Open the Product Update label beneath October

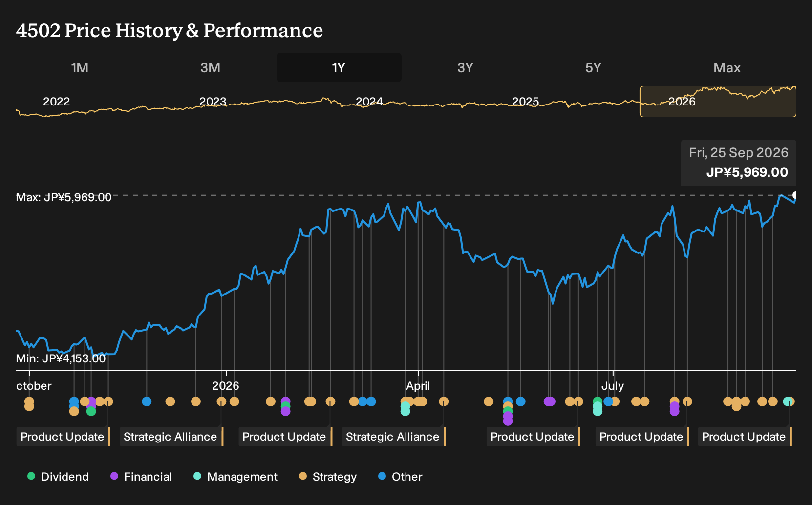[x=63, y=437]
